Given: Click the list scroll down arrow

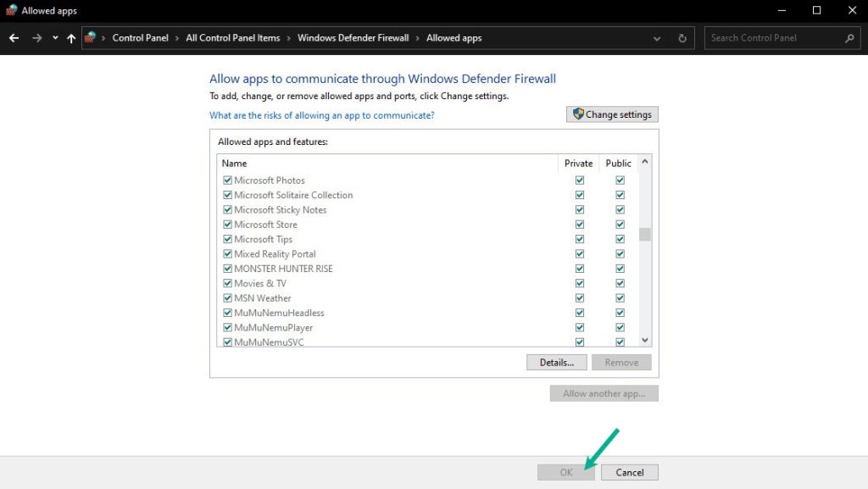Looking at the screenshot, I should pyautogui.click(x=645, y=340).
